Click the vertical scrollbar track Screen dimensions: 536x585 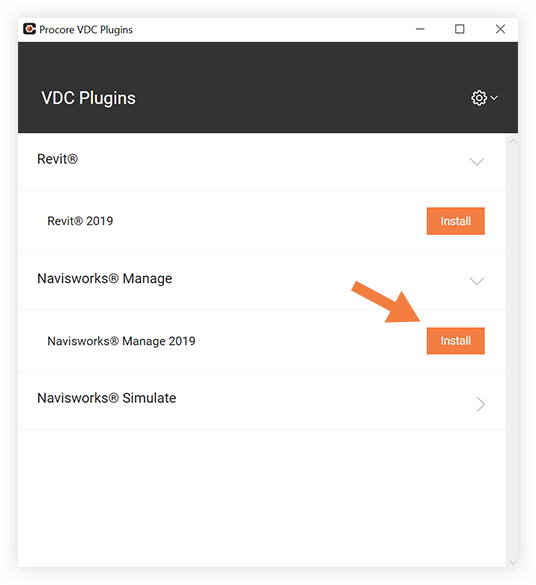point(512,351)
